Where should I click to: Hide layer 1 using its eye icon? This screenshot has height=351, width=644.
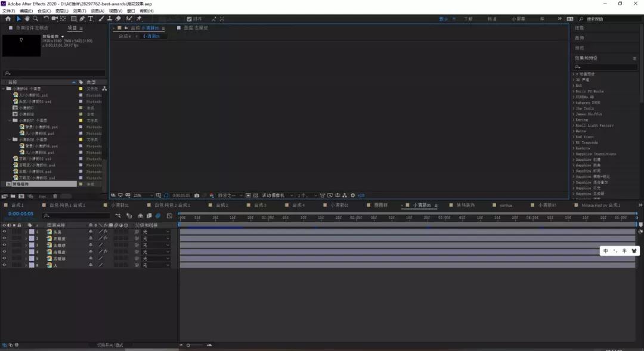pyautogui.click(x=5, y=232)
